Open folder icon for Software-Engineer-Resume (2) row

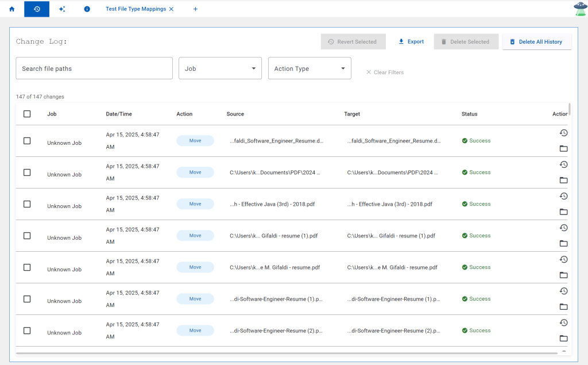[x=563, y=339]
